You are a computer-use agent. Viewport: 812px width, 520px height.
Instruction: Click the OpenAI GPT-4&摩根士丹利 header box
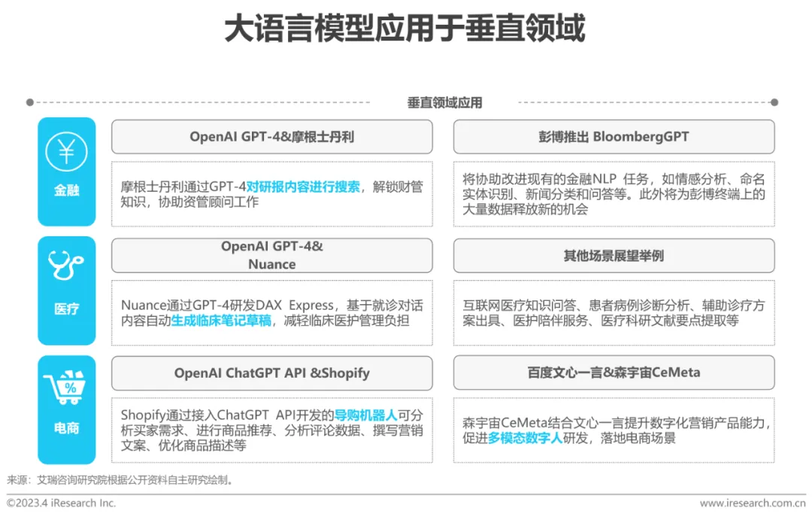tap(272, 137)
